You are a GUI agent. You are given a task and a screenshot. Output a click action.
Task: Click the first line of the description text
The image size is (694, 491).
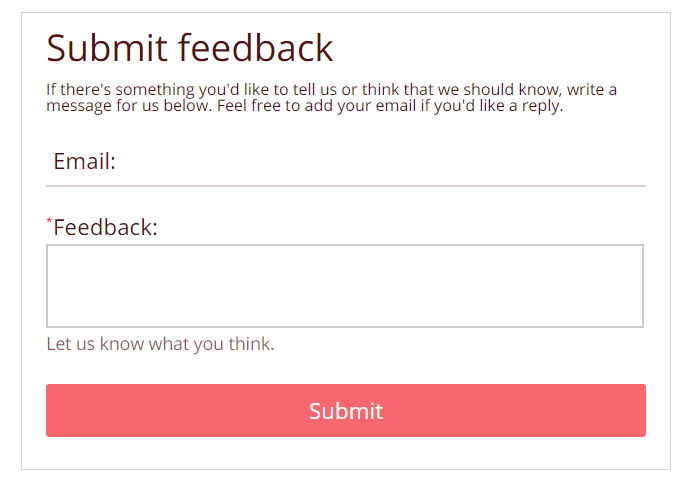pyautogui.click(x=331, y=90)
